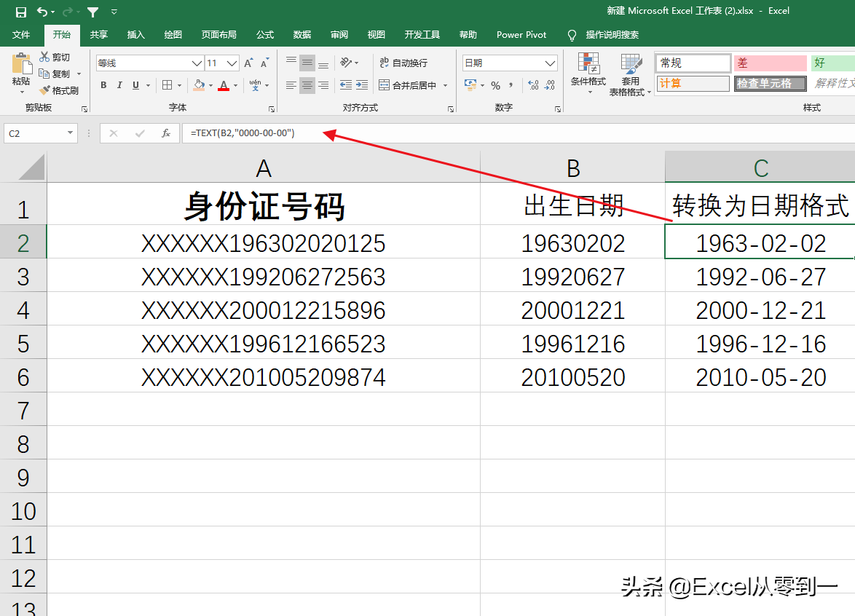The height and width of the screenshot is (616, 855).
Task: Click the Save icon in quick access toolbar
Action: tap(20, 12)
